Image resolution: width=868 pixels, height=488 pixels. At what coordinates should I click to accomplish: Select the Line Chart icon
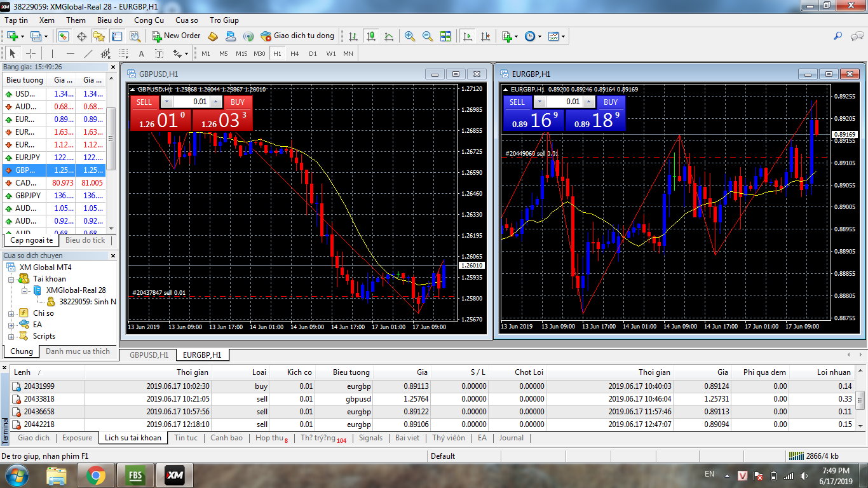coord(389,36)
